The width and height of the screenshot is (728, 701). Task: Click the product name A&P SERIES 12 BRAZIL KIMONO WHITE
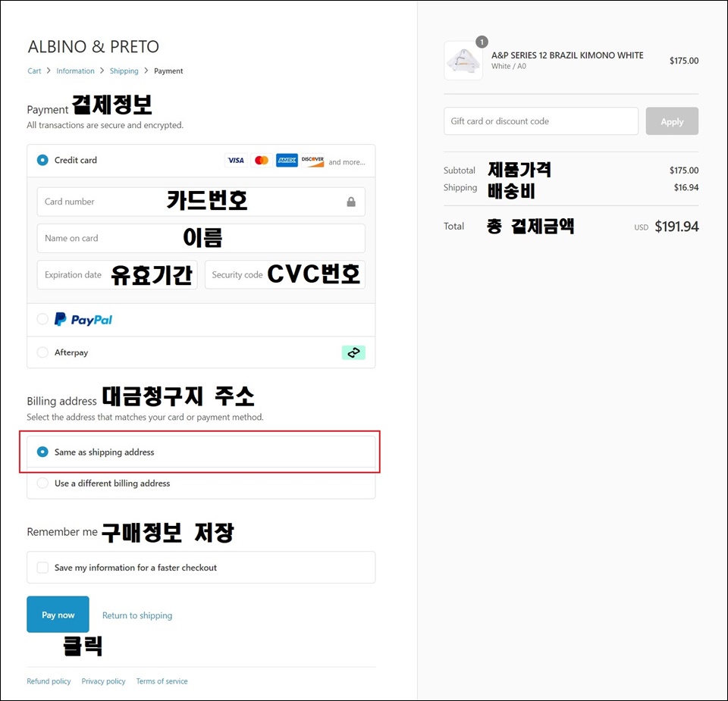point(567,55)
